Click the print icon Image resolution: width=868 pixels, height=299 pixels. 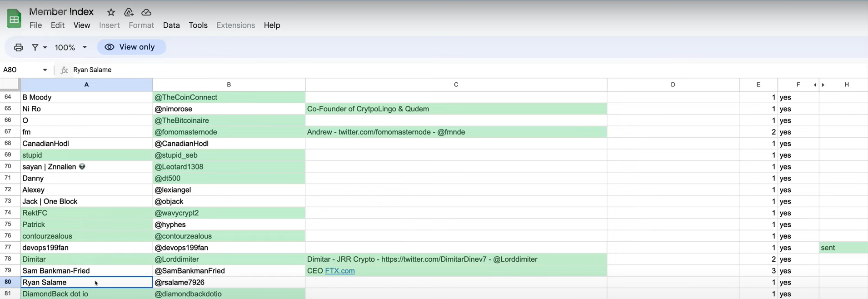pyautogui.click(x=19, y=47)
